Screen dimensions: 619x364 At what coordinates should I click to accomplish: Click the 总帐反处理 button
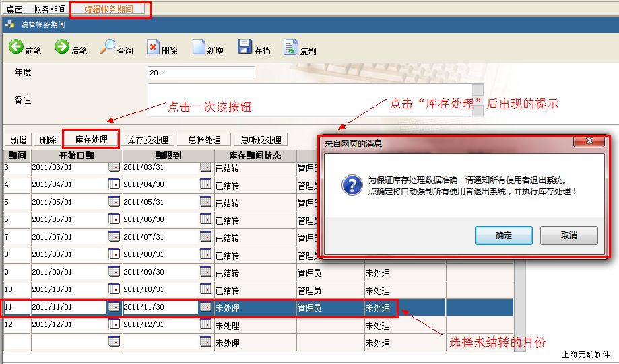[x=261, y=140]
